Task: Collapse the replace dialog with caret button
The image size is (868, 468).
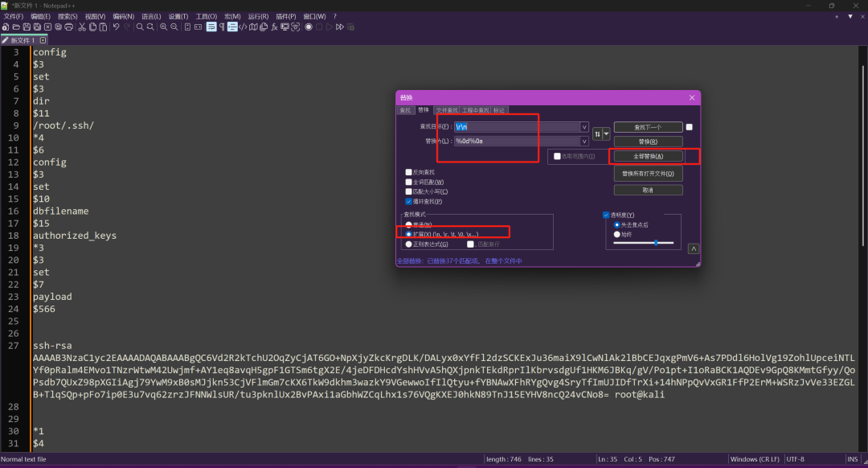Action: point(694,248)
